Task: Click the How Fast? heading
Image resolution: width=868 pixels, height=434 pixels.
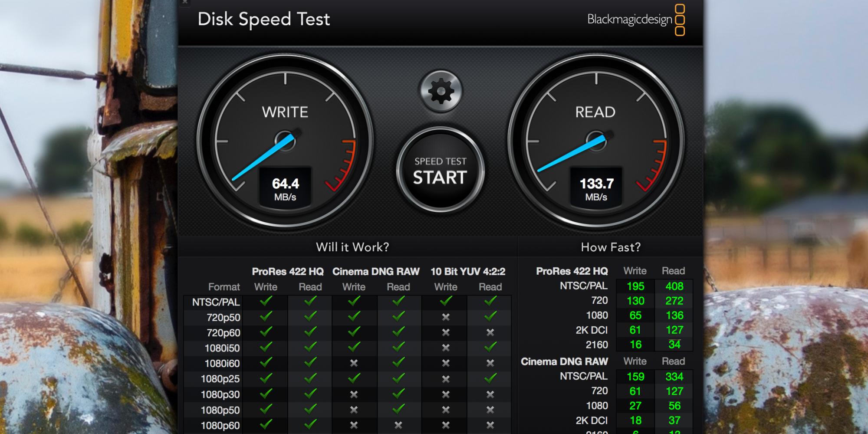Action: pos(611,247)
